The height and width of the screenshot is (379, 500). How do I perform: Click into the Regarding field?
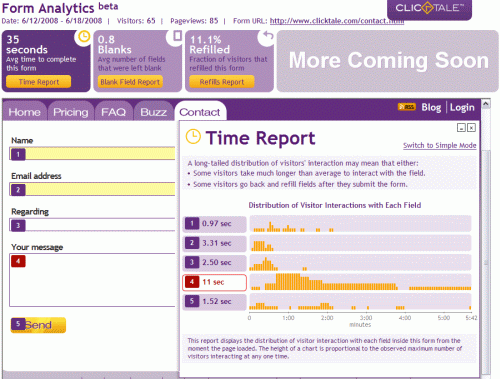(92, 225)
